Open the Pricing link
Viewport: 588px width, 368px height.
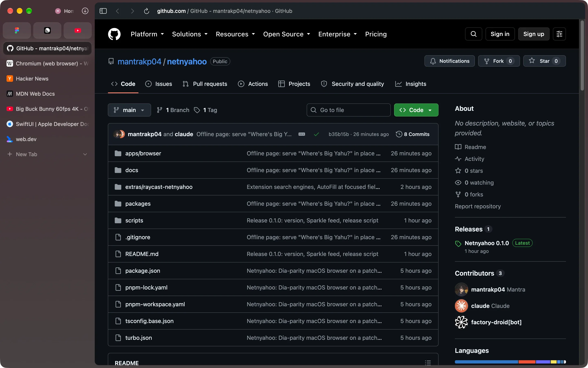[x=376, y=34]
